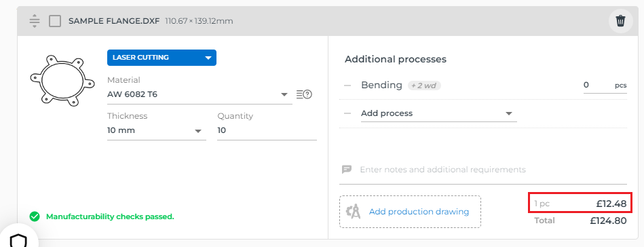
Task: Expand the Material AW 6082 T6 dropdown
Action: (200, 94)
